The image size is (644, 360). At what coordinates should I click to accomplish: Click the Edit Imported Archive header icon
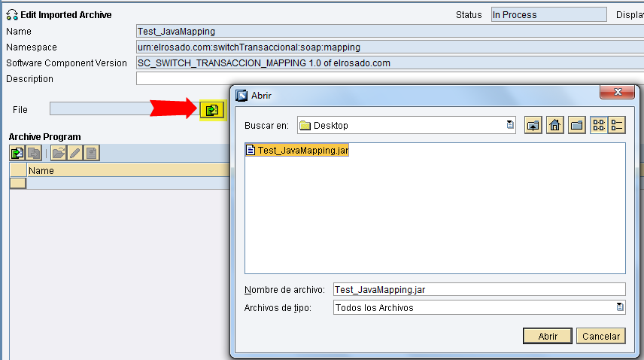12,15
